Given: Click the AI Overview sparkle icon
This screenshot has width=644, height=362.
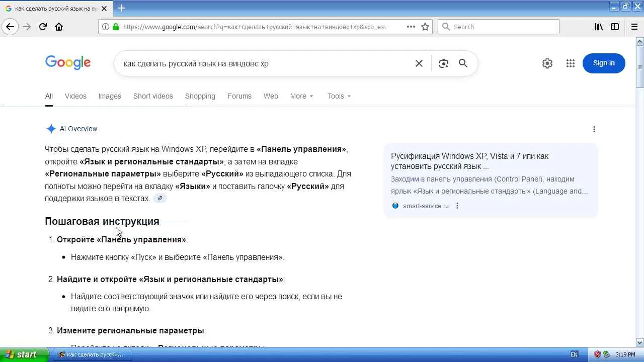Looking at the screenshot, I should (x=51, y=129).
